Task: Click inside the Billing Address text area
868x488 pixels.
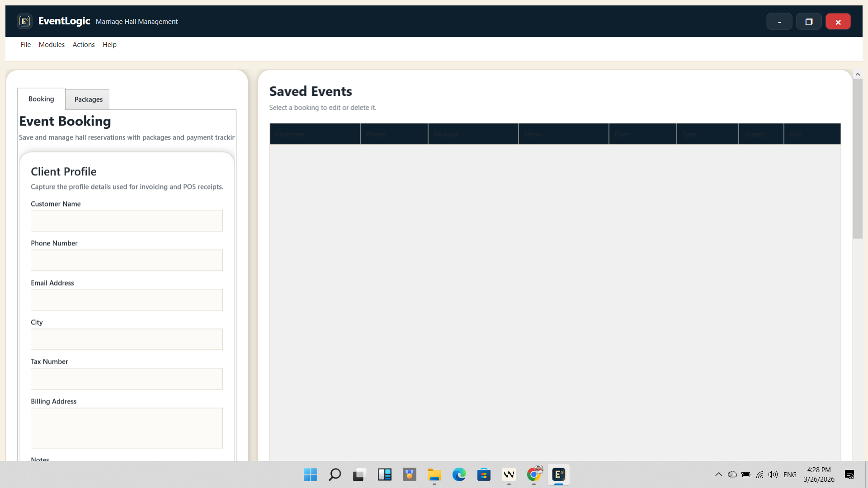Action: [127, 427]
